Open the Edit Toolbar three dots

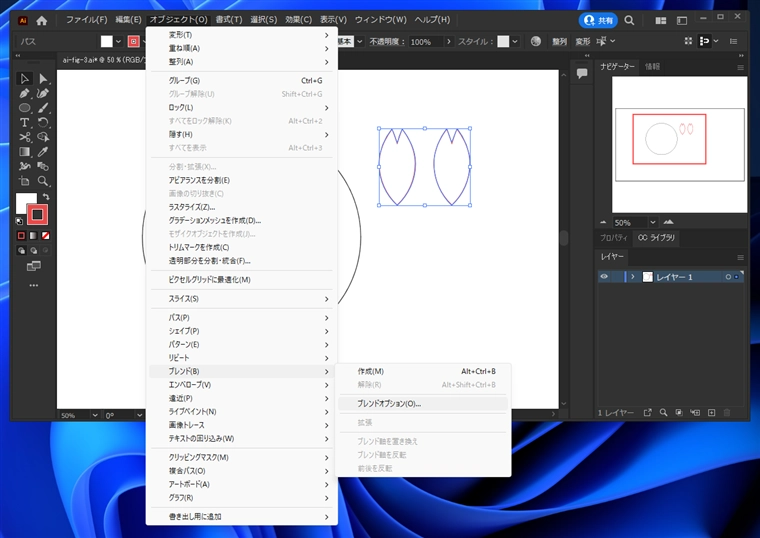click(33, 285)
